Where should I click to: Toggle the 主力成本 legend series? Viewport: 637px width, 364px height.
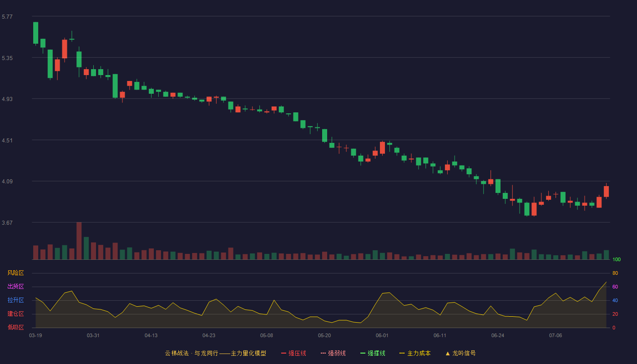click(x=415, y=353)
